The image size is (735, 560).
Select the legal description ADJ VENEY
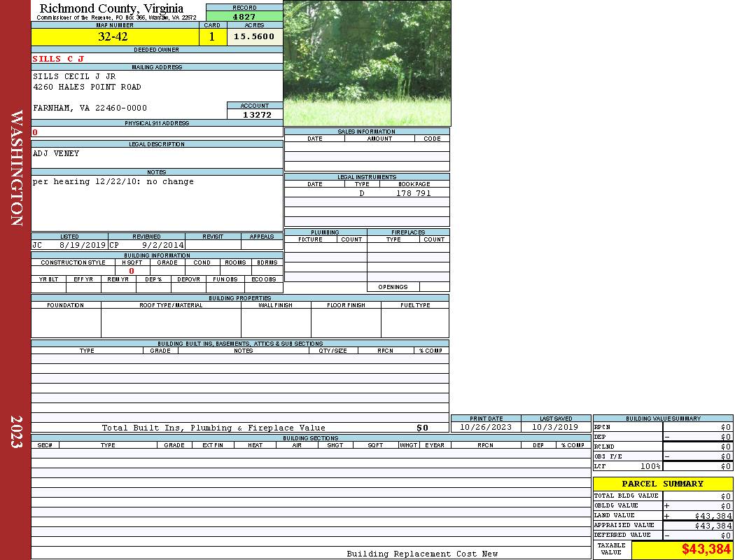56,153
